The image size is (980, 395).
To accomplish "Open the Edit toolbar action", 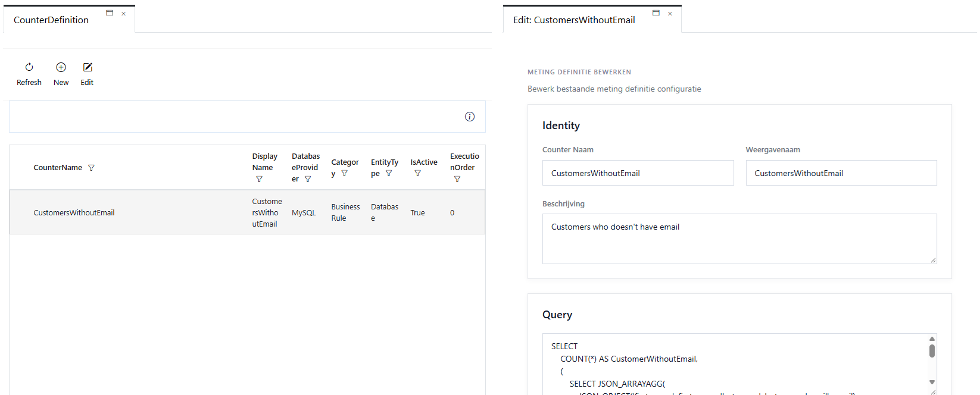I will coord(87,74).
